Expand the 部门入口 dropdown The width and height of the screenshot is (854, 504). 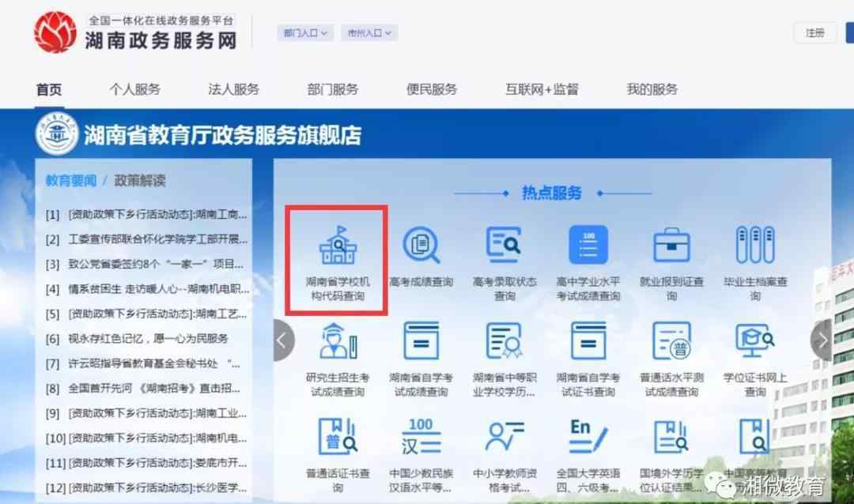(305, 33)
